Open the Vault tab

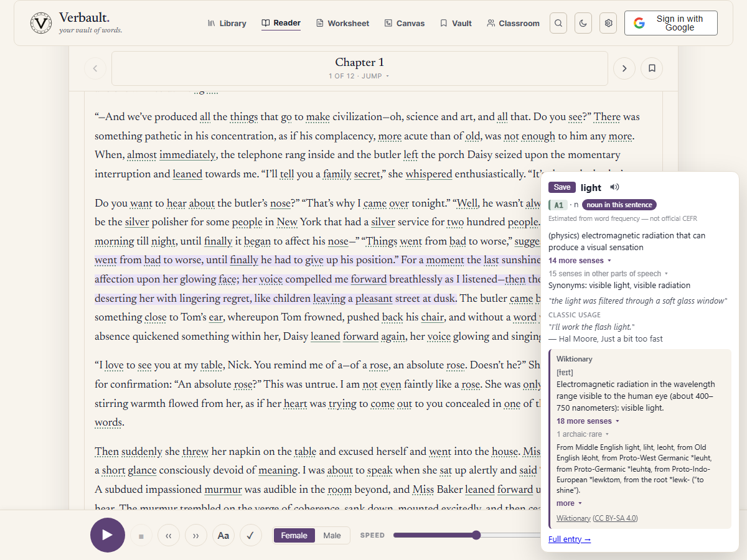(456, 23)
